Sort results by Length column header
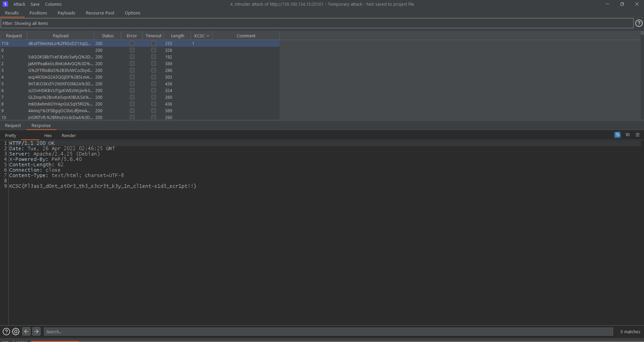Image resolution: width=644 pixels, height=342 pixels. pyautogui.click(x=178, y=36)
